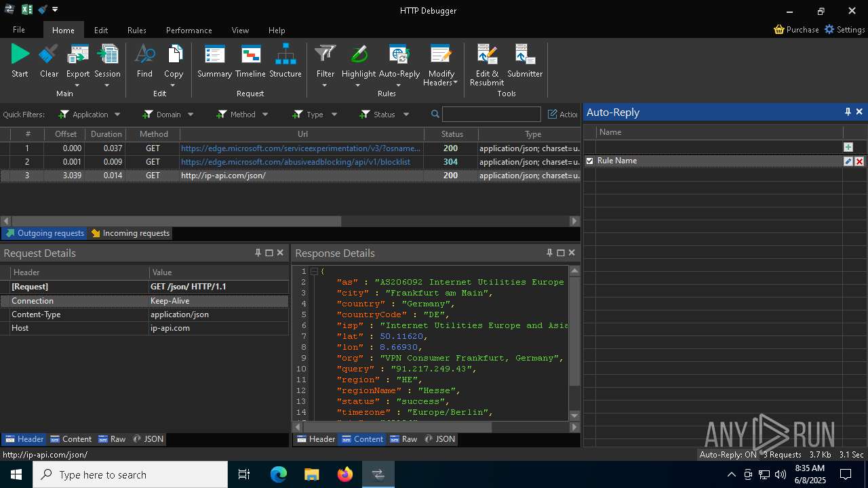Switch to the View ribbon tab

tap(240, 30)
